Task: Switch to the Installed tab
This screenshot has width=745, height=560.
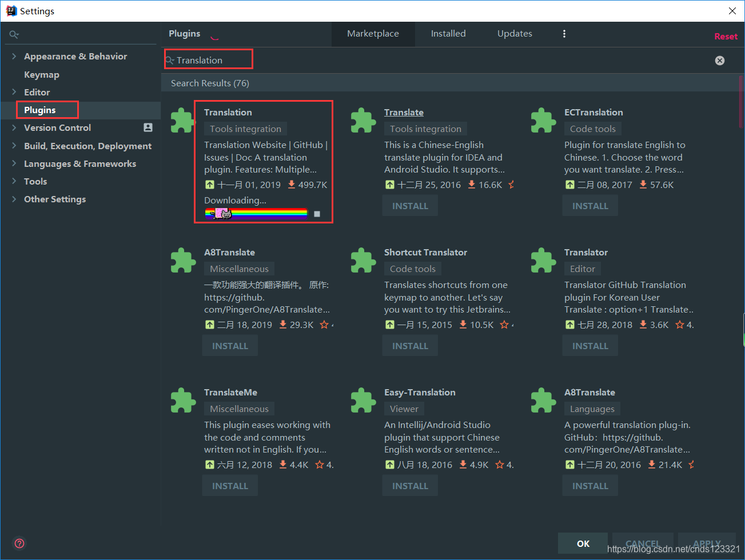Action: pyautogui.click(x=448, y=34)
